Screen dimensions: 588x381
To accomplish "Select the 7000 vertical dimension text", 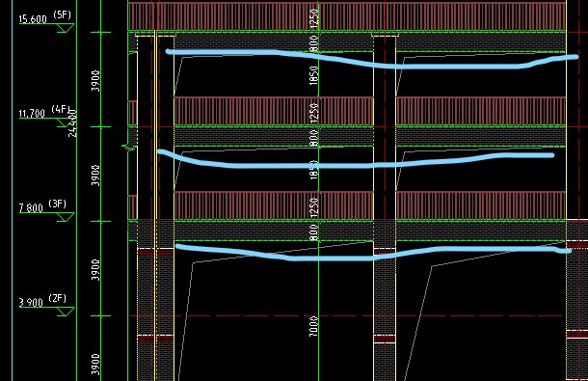I will (314, 326).
